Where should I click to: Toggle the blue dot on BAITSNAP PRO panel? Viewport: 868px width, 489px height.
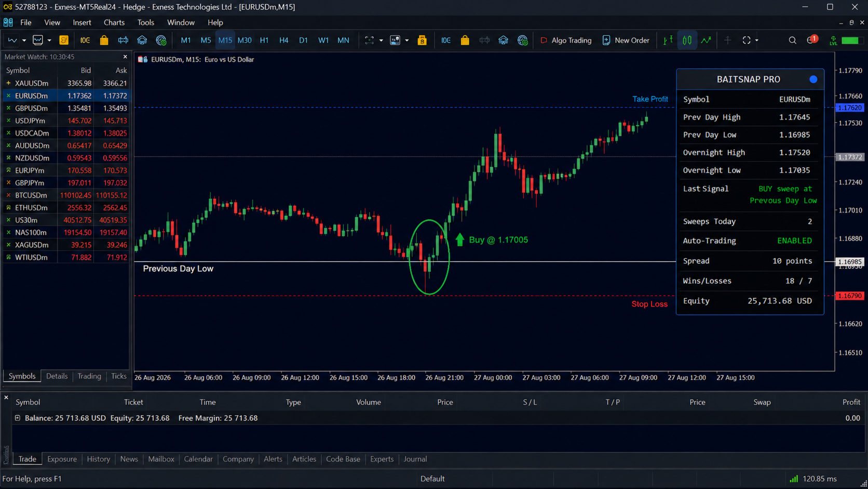coord(813,79)
